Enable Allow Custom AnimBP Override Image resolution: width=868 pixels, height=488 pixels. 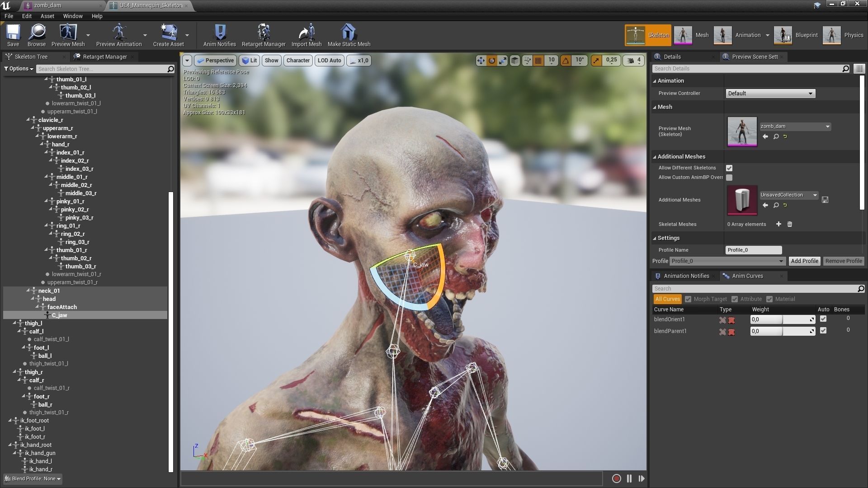729,178
